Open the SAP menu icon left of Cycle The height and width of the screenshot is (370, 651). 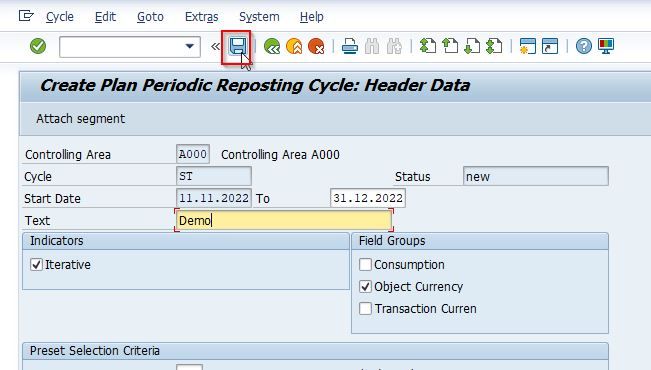(x=26, y=16)
